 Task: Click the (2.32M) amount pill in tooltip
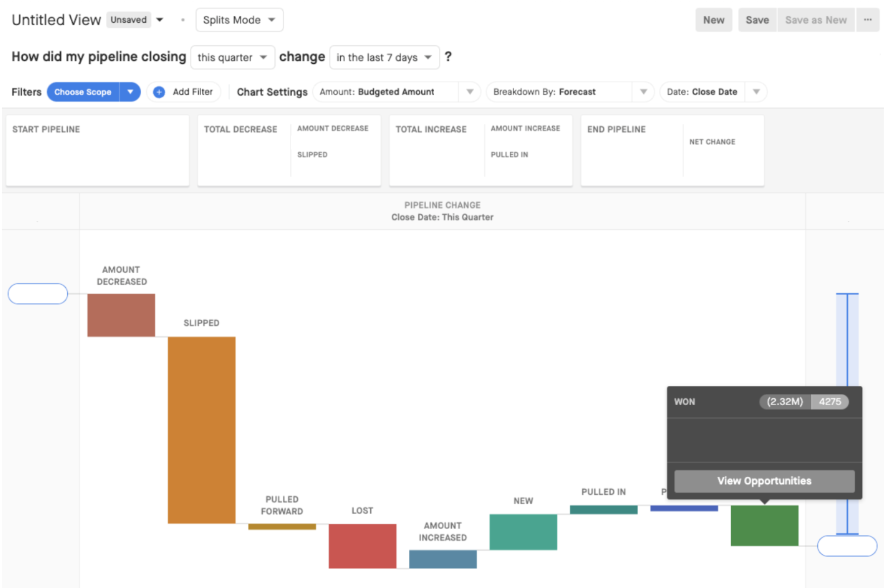point(785,402)
